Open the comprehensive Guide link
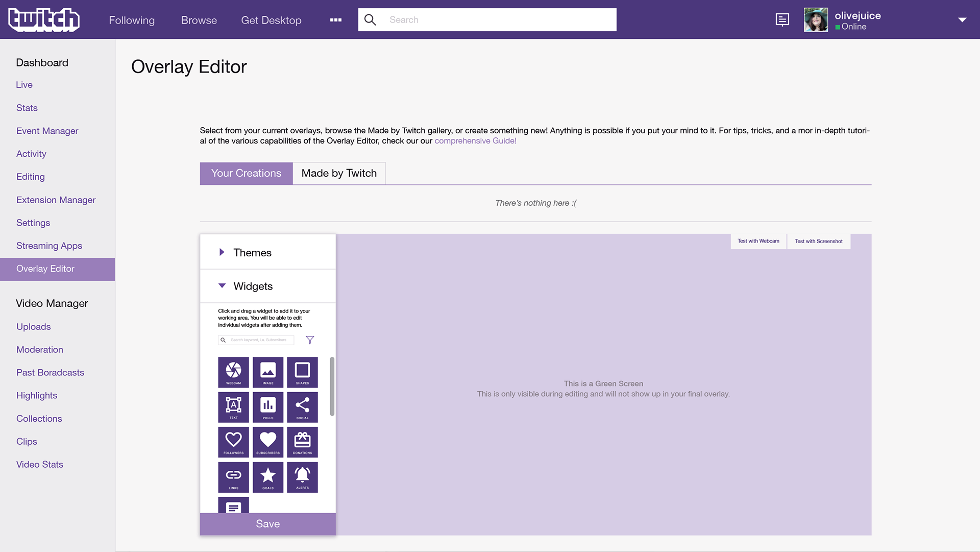Image resolution: width=980 pixels, height=552 pixels. click(x=475, y=141)
